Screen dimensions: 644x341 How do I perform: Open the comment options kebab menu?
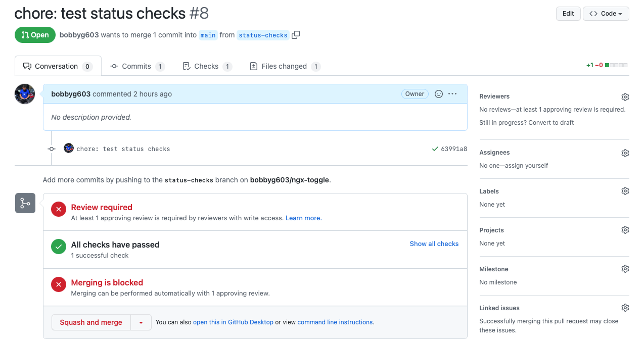click(452, 94)
